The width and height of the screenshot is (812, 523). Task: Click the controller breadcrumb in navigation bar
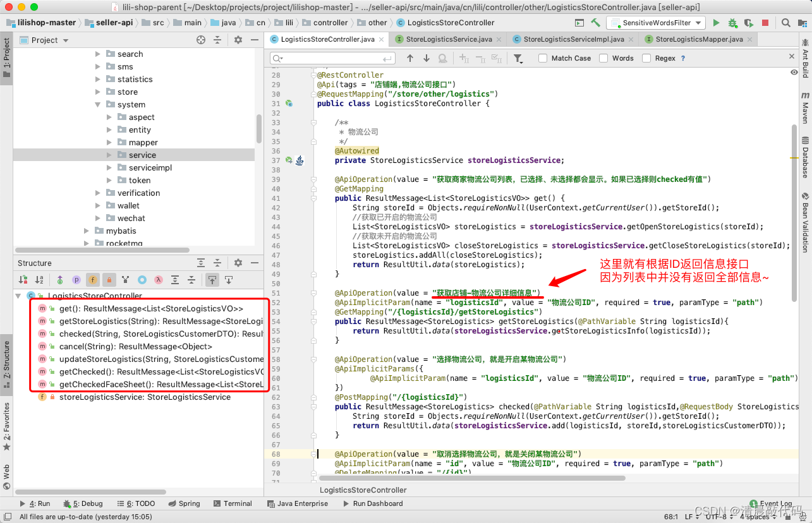[325, 23]
